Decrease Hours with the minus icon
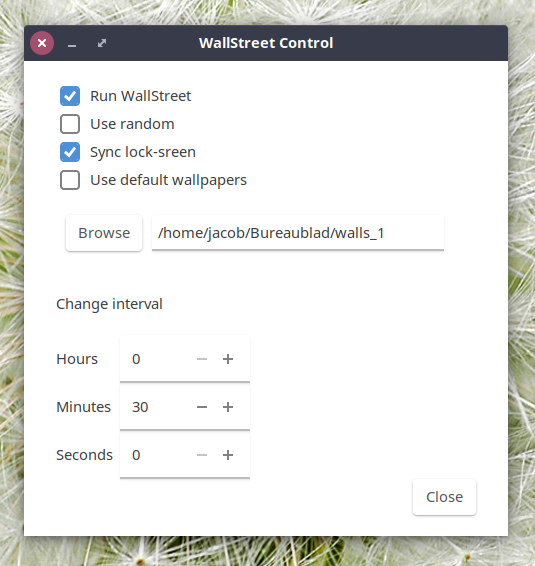Screen dimensions: 535x566 pos(202,359)
